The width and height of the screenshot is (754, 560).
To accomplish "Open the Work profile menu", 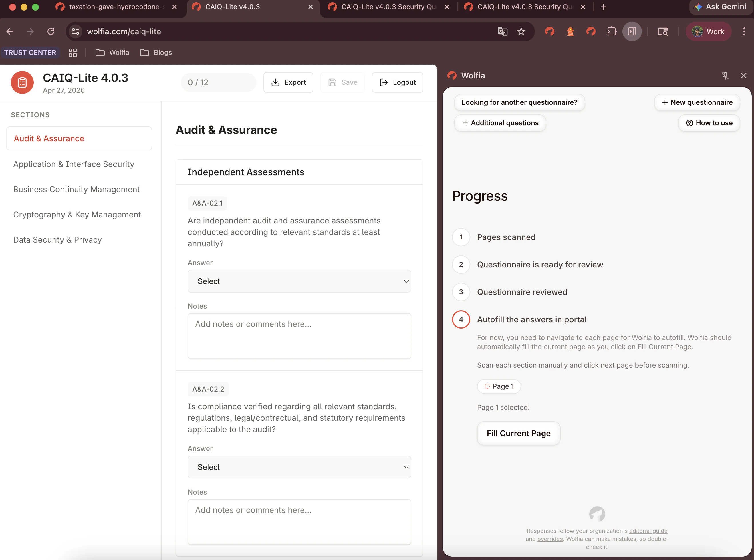I will pyautogui.click(x=708, y=31).
